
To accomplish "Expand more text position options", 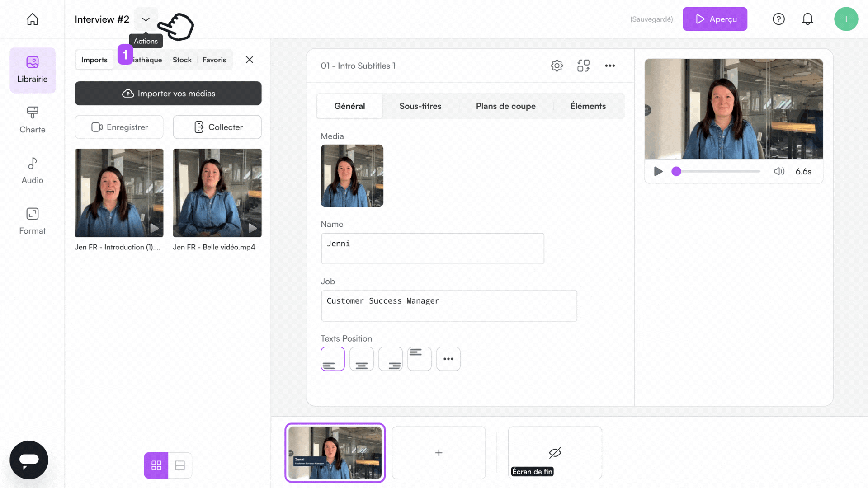I will pos(448,359).
